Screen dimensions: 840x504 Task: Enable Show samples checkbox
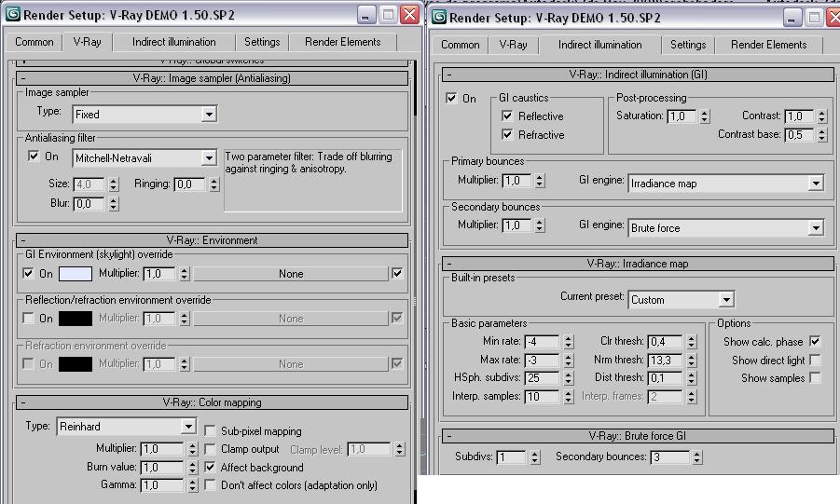pos(815,378)
